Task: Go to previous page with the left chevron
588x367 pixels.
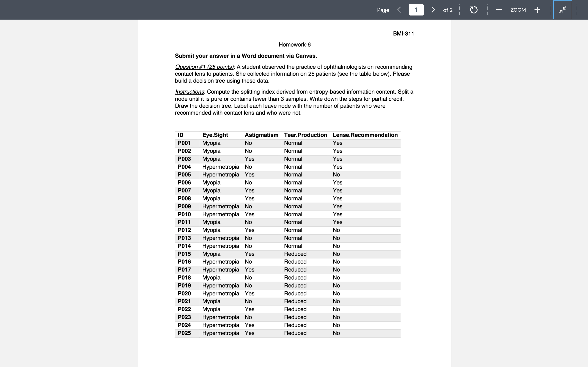Action: click(x=399, y=10)
